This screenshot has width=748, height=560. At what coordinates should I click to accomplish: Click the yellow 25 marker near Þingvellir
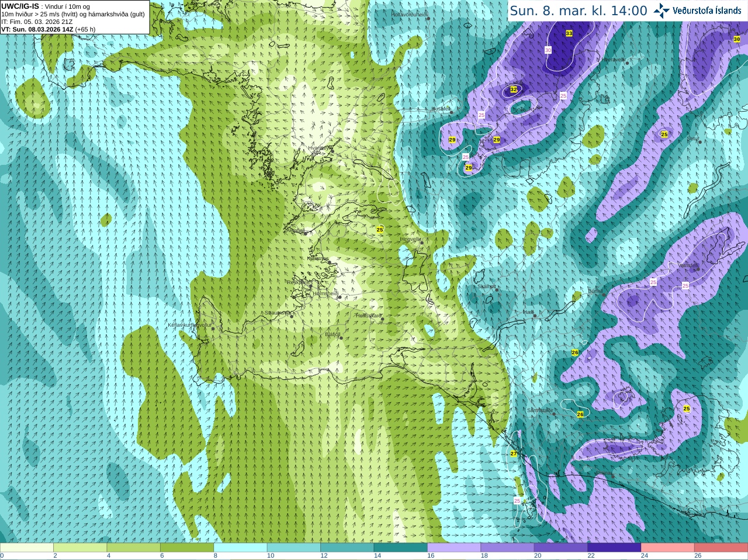(380, 230)
